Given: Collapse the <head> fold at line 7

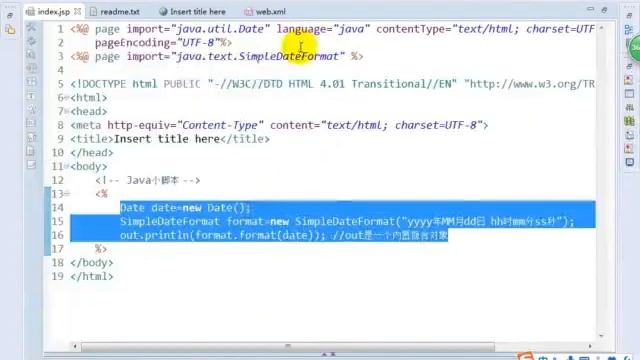Looking at the screenshot, I should tap(67, 111).
